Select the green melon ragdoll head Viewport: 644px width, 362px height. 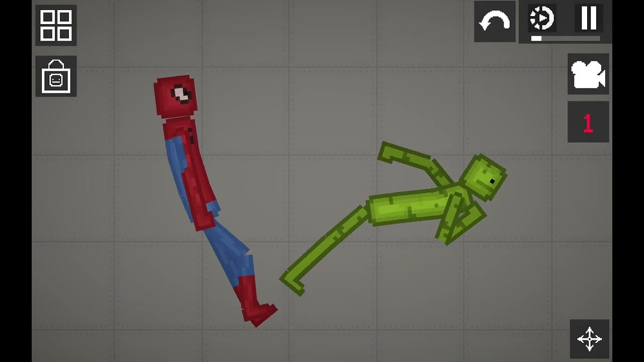click(483, 177)
